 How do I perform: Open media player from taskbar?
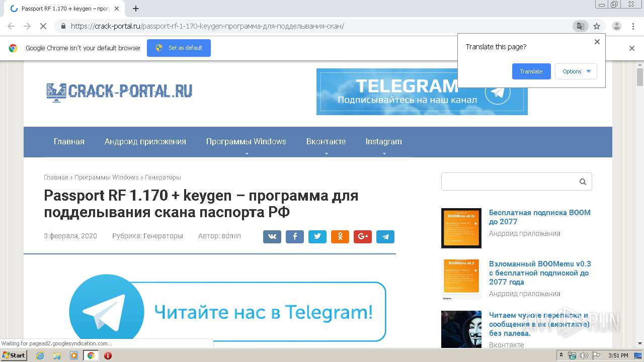tap(74, 355)
